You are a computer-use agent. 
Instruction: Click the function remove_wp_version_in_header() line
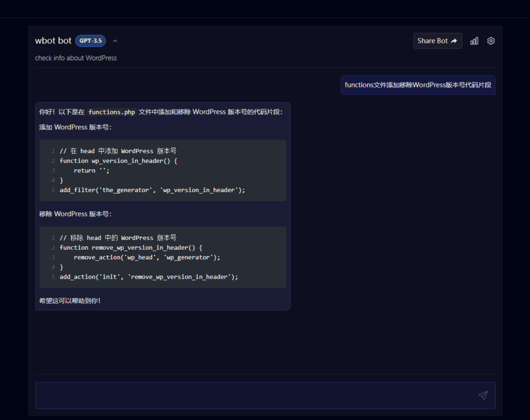(x=131, y=248)
